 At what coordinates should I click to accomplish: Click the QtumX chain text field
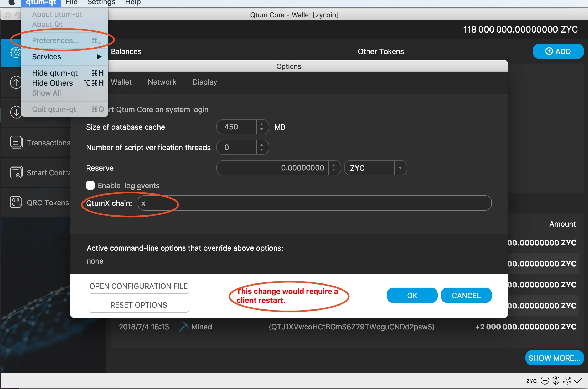click(314, 203)
